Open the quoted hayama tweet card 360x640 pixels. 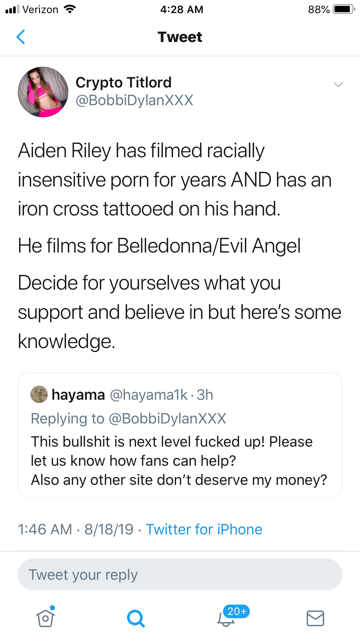(x=180, y=435)
